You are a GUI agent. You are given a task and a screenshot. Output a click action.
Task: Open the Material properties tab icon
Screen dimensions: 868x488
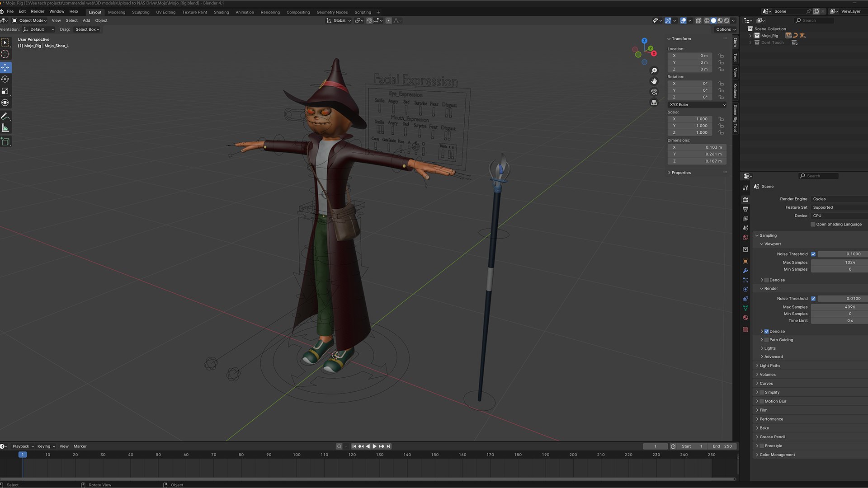pos(745,318)
